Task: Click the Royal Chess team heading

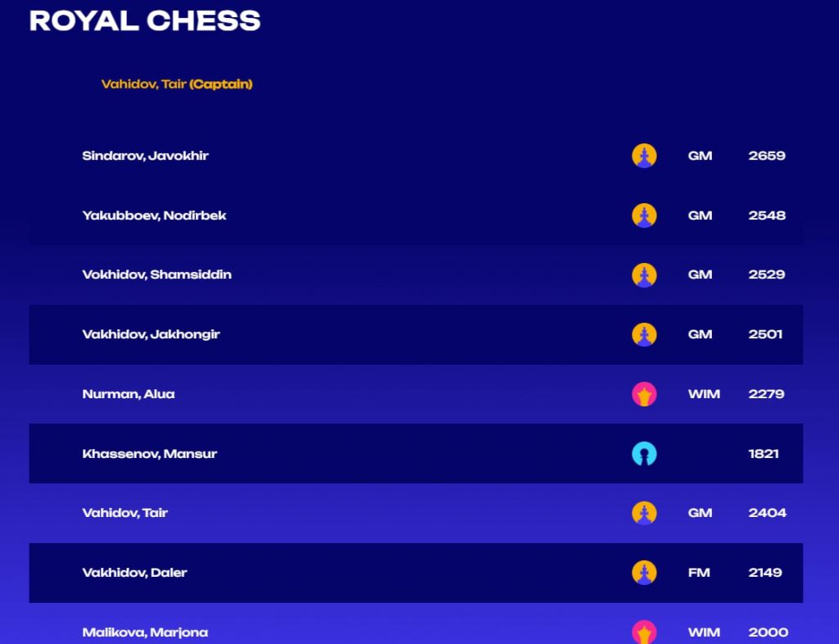Action: click(144, 20)
